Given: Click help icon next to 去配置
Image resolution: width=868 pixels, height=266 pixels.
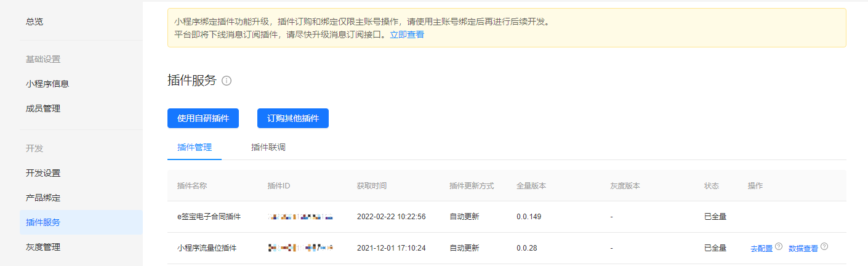Looking at the screenshot, I should [779, 246].
